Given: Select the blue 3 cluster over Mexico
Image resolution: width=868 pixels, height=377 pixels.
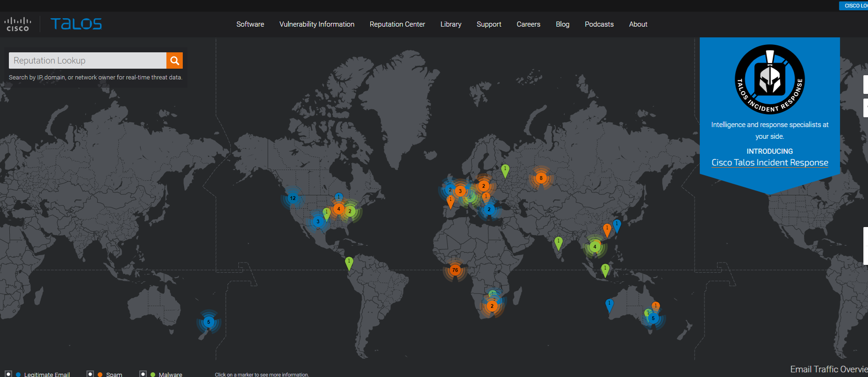Looking at the screenshot, I should [x=318, y=221].
